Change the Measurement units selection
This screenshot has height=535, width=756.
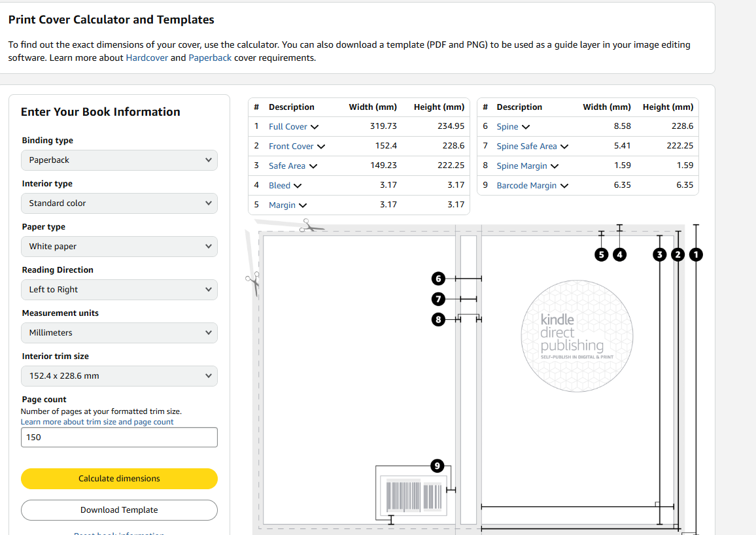pyautogui.click(x=119, y=333)
